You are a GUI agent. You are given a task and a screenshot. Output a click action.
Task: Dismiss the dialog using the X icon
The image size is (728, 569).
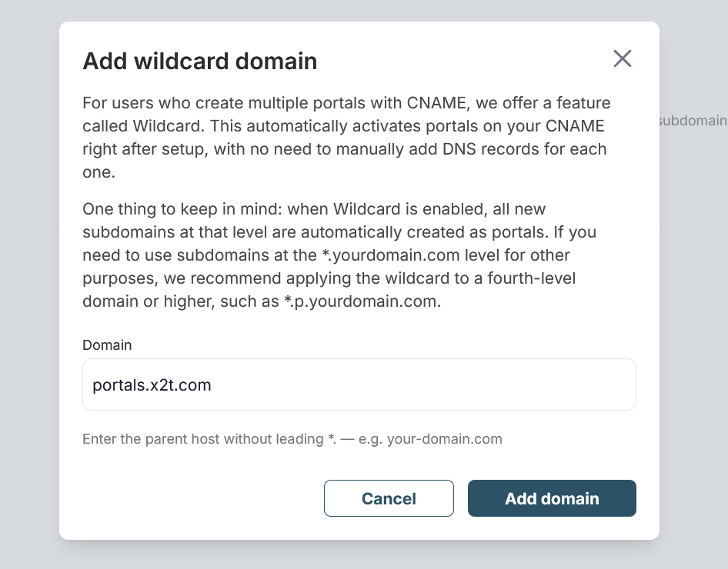coord(622,59)
